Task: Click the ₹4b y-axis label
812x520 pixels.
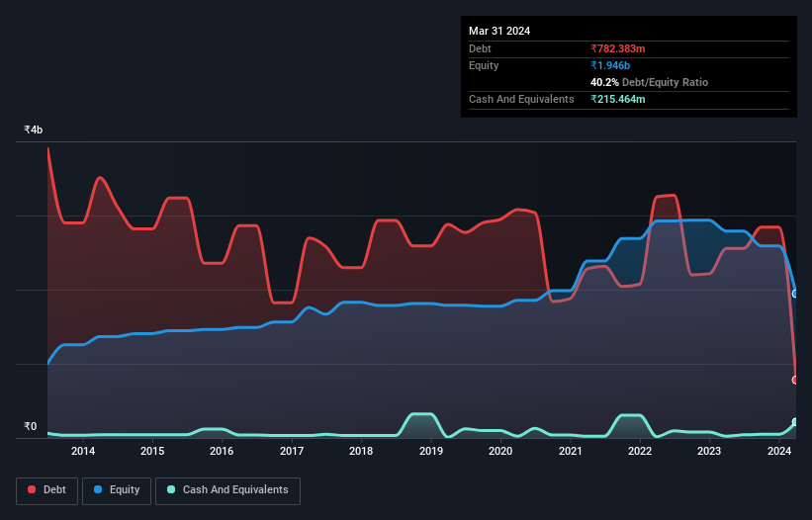Action: click(34, 130)
